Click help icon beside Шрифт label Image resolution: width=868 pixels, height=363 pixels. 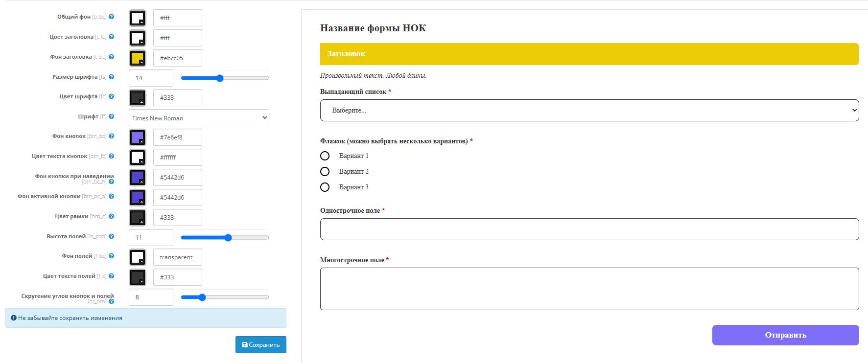click(112, 116)
